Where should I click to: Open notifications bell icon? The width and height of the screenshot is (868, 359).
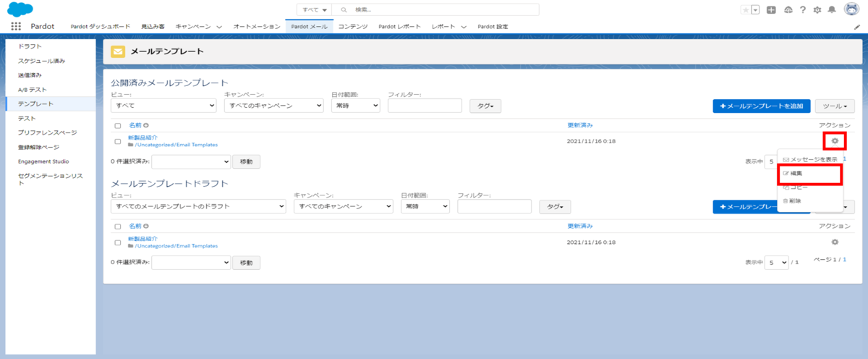[x=832, y=9]
